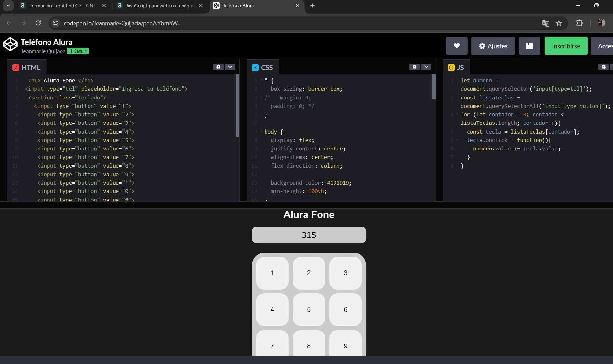Tap keypad button 6
This screenshot has height=364, width=613.
346,310
